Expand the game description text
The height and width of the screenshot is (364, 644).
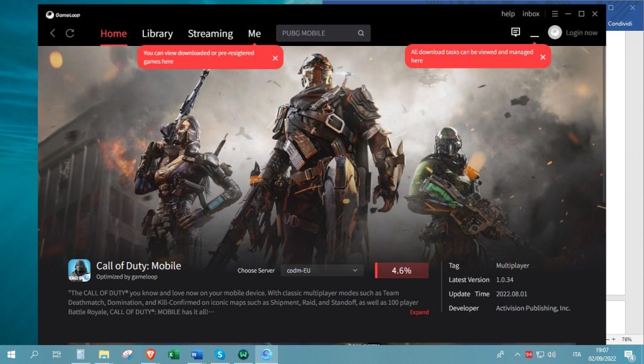[x=419, y=312]
